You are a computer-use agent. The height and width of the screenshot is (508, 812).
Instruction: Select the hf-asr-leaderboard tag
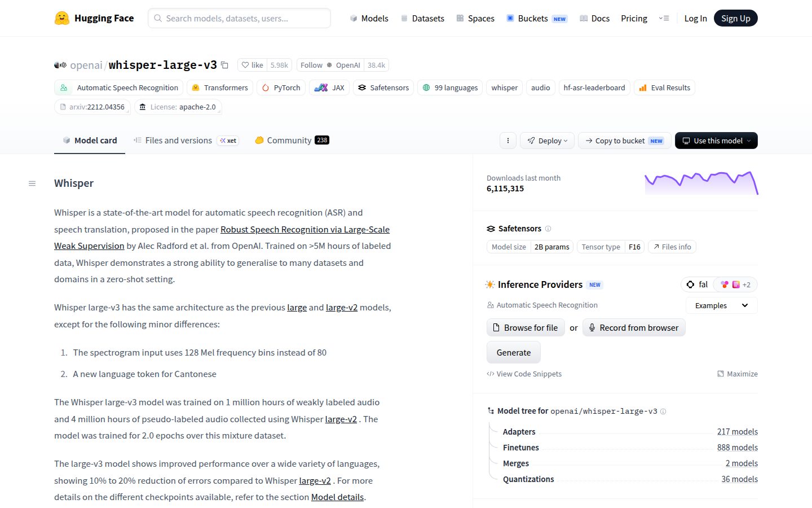point(594,87)
